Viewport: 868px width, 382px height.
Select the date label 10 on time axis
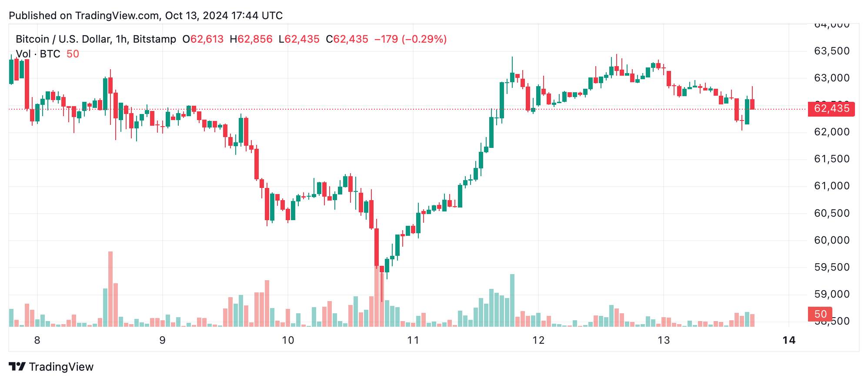point(288,340)
